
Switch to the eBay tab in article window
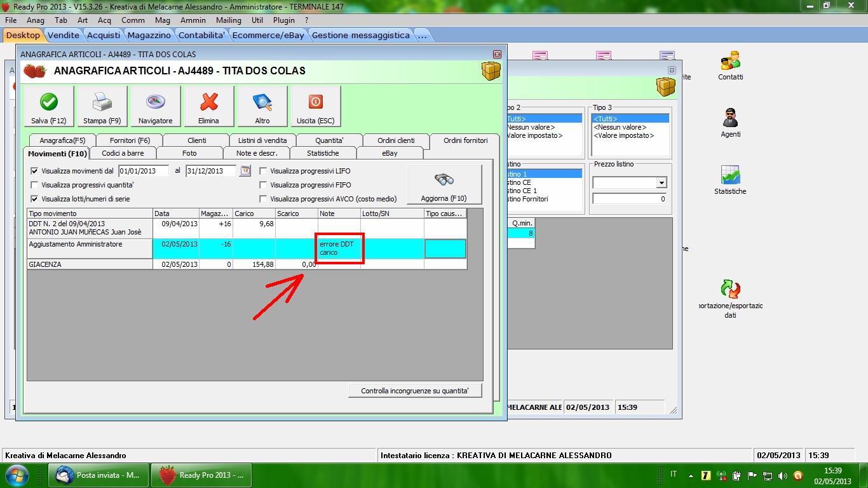pos(390,153)
